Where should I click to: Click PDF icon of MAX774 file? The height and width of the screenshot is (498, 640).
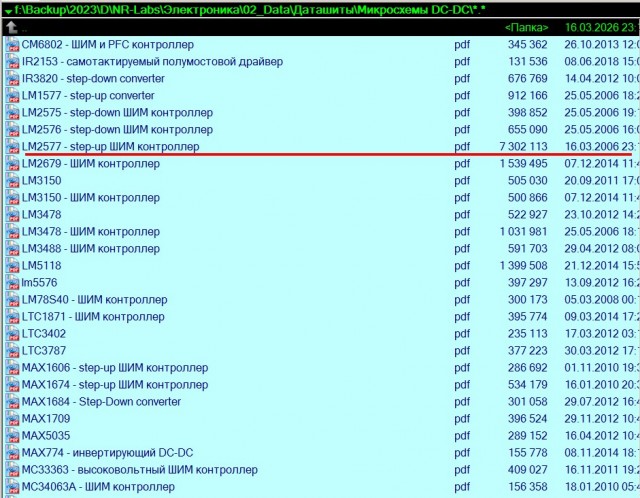tap(13, 453)
